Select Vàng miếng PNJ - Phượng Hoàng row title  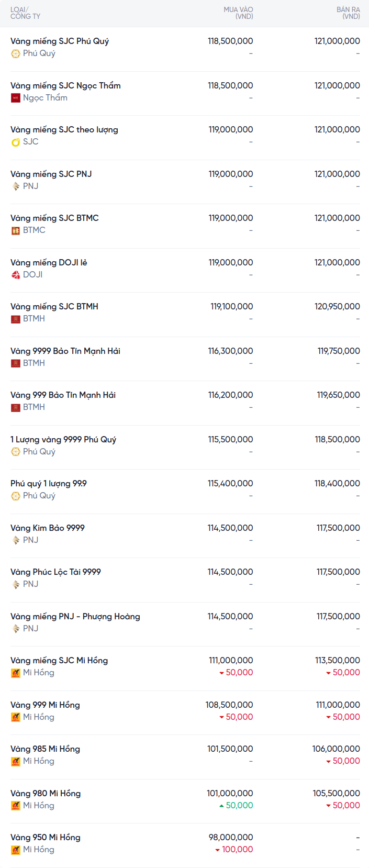tap(75, 617)
